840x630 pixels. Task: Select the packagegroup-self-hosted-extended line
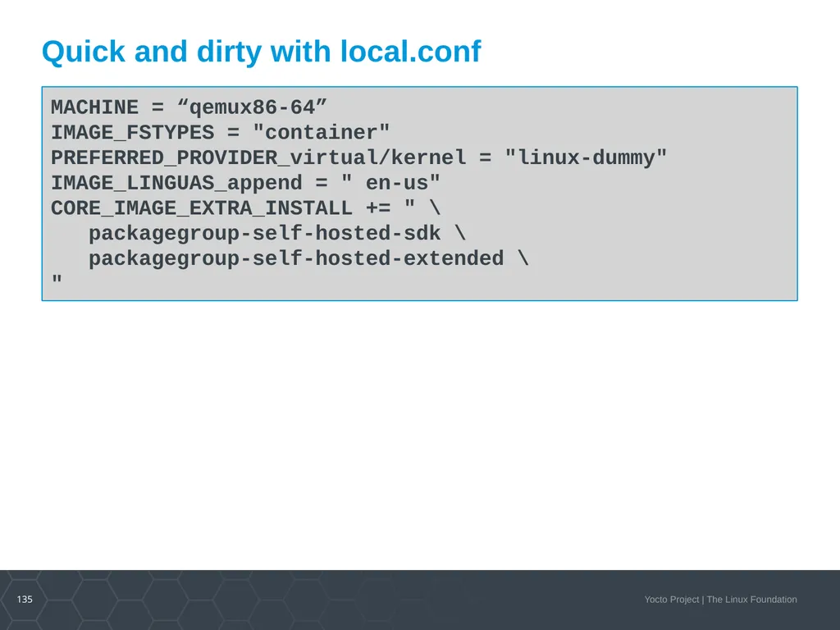pos(308,258)
